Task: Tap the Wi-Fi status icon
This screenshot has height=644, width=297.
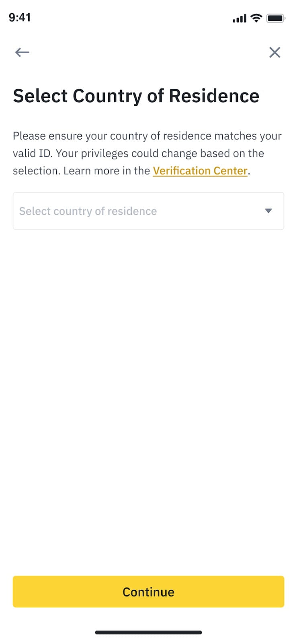Action: (x=256, y=18)
